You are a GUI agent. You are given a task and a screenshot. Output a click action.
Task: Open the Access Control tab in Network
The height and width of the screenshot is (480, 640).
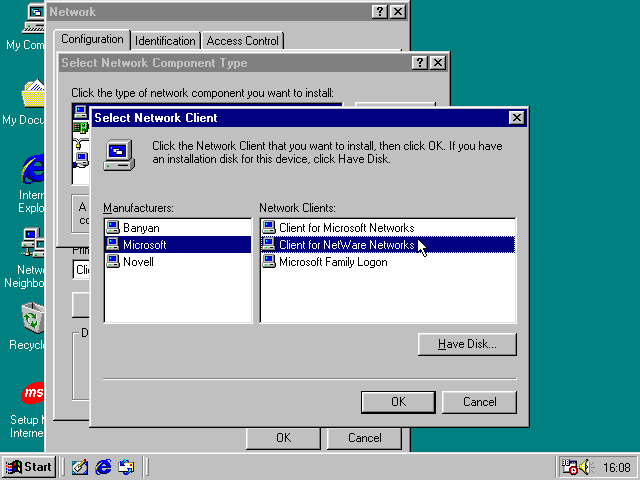pyautogui.click(x=242, y=41)
